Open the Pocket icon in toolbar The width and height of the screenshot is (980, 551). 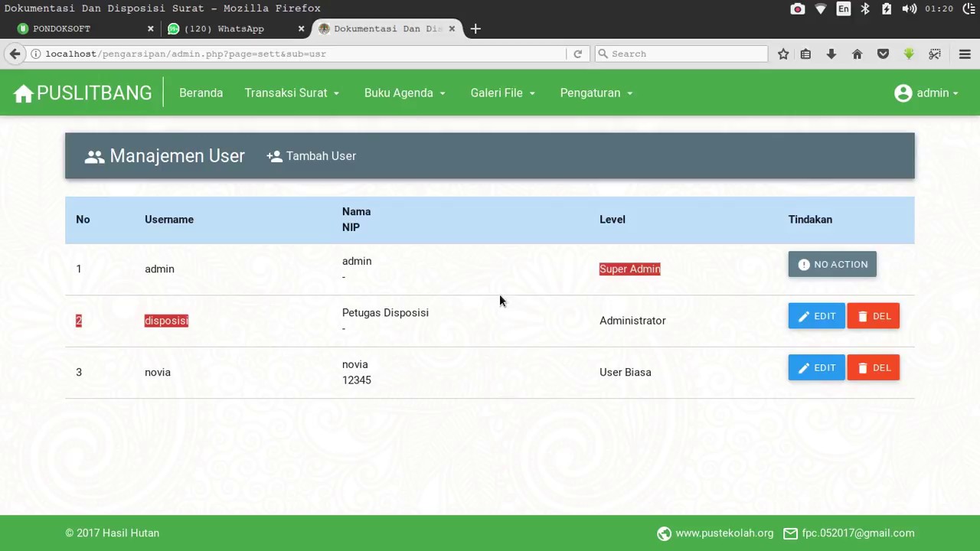[x=883, y=54]
